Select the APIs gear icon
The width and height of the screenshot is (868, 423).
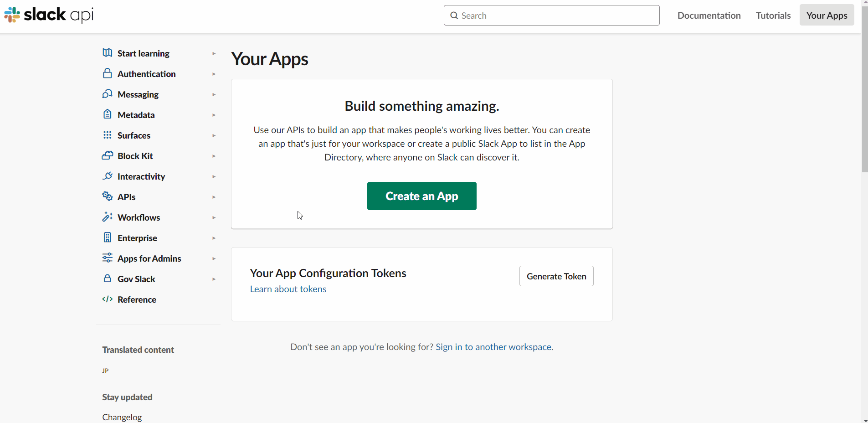107,196
